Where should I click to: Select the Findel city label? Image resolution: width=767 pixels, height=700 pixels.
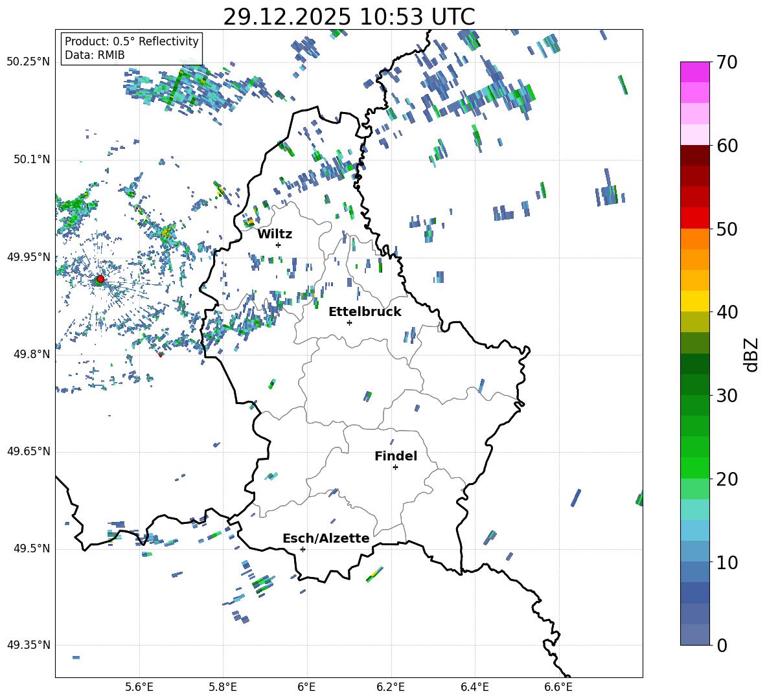click(395, 456)
